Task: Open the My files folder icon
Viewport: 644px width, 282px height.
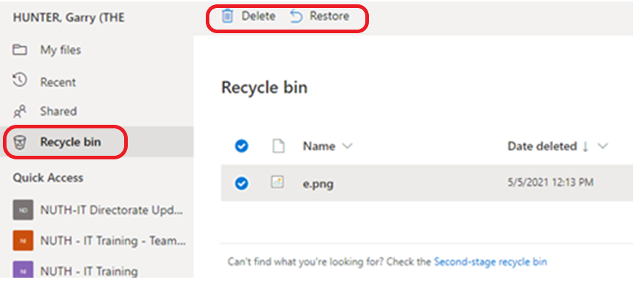Action: tap(19, 50)
